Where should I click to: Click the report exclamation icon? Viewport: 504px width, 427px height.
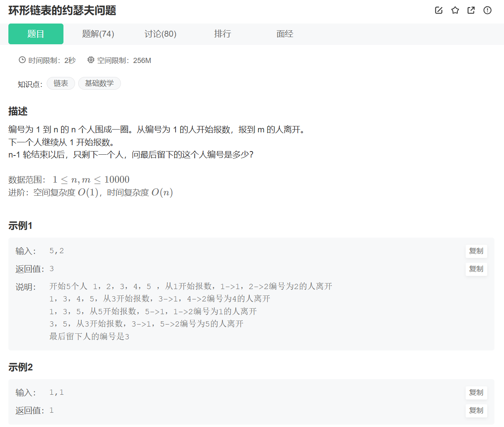tap(487, 10)
